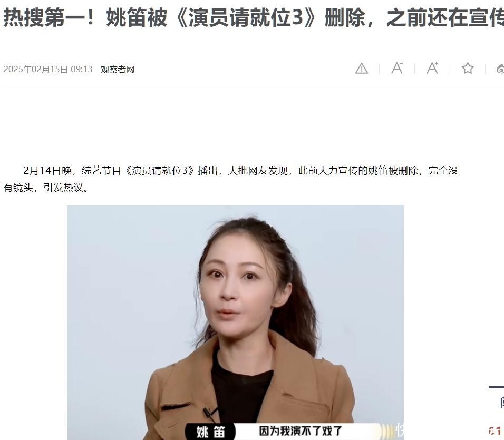The height and width of the screenshot is (440, 504).
Task: Click the 2月14日晚 text in paragraph
Action: pos(47,171)
